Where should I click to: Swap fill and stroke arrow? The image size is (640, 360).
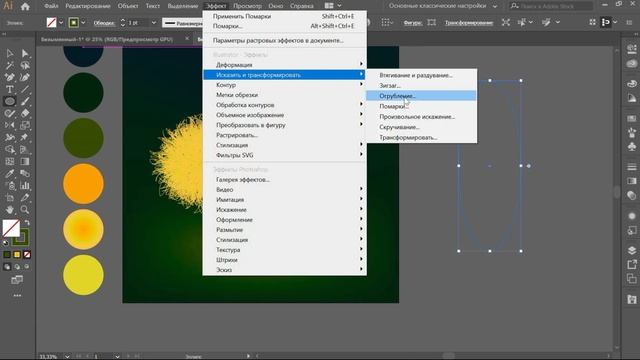point(27,223)
